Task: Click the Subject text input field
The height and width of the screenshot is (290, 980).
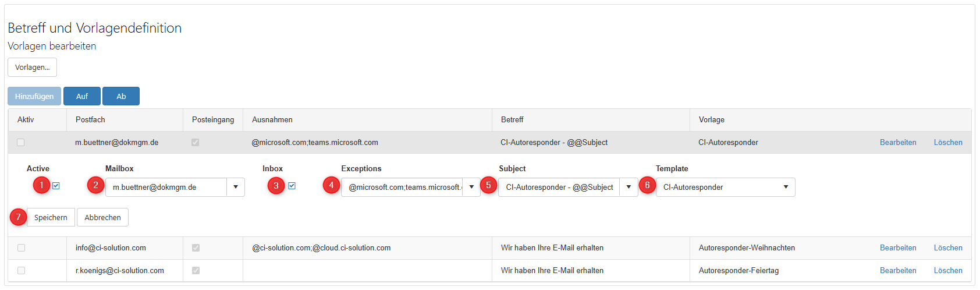Action: [x=559, y=188]
